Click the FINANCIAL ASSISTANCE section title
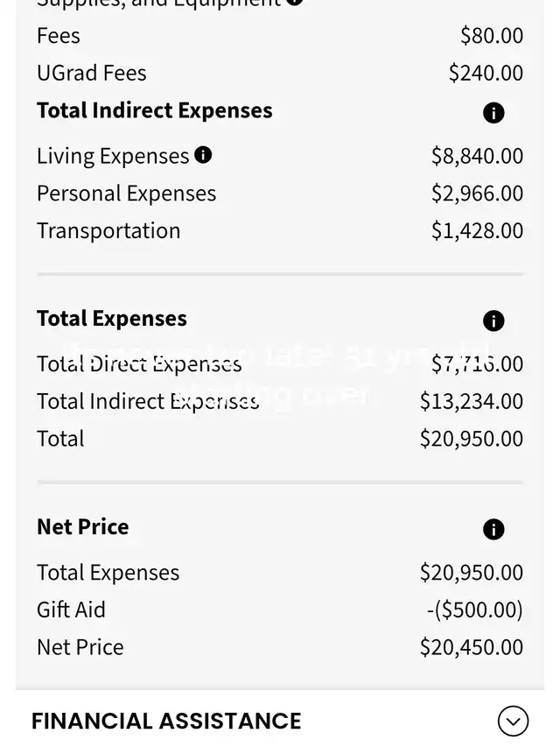Viewport: 560px width, 747px height. pyautogui.click(x=166, y=721)
